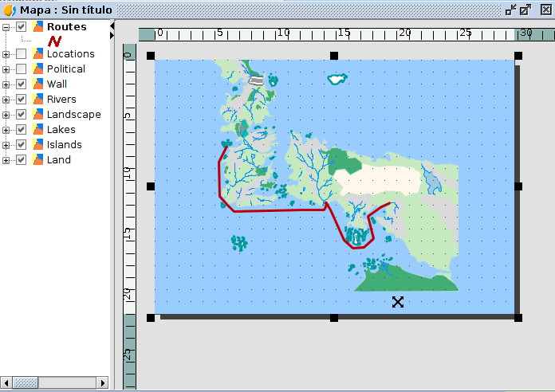Uncheck the Wall layer checkbox

[x=22, y=84]
